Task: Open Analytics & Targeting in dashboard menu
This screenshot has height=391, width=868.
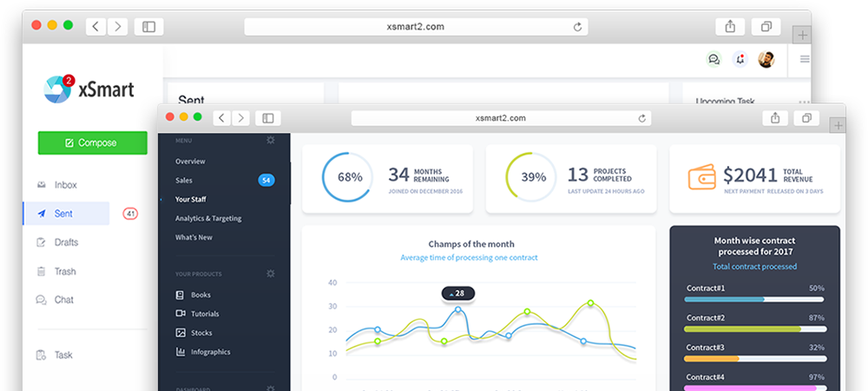Action: click(208, 218)
